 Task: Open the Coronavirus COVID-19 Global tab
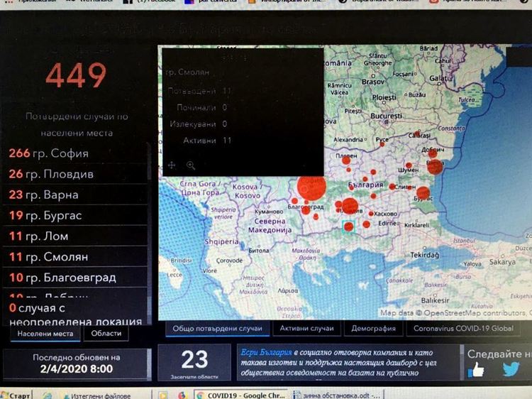462,328
